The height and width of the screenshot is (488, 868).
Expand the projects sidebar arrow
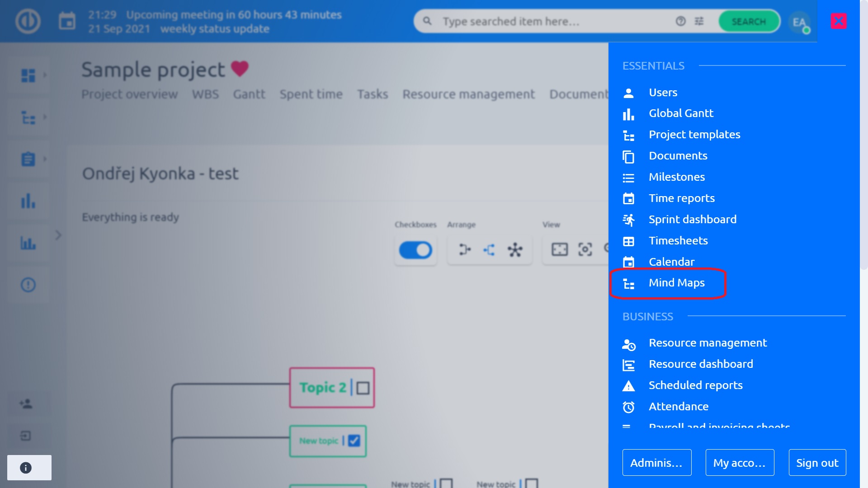click(x=45, y=117)
